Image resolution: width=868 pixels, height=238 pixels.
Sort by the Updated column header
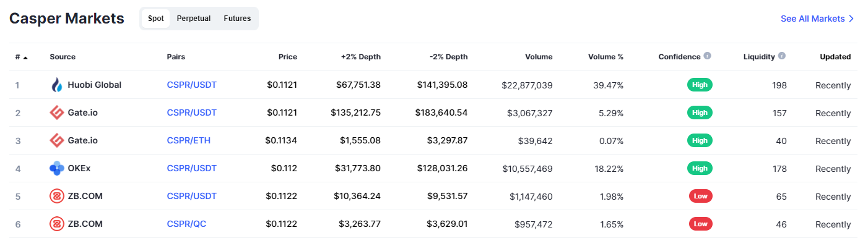pyautogui.click(x=835, y=57)
